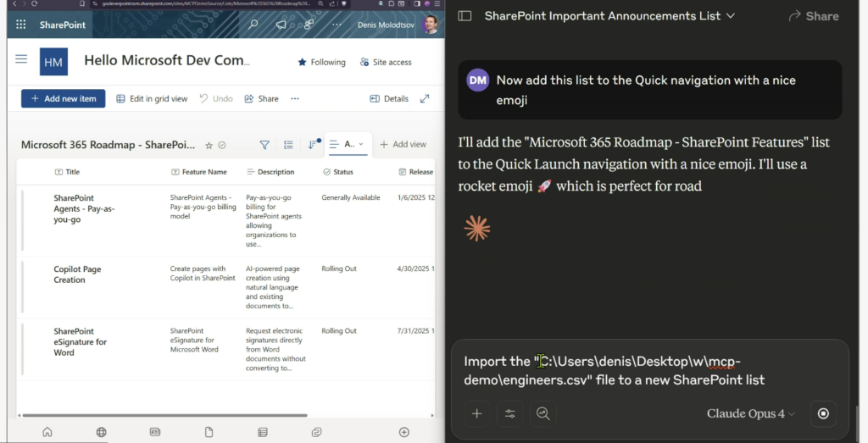
Task: Click the horizontal scrollbar of the list
Action: pyautogui.click(x=164, y=415)
